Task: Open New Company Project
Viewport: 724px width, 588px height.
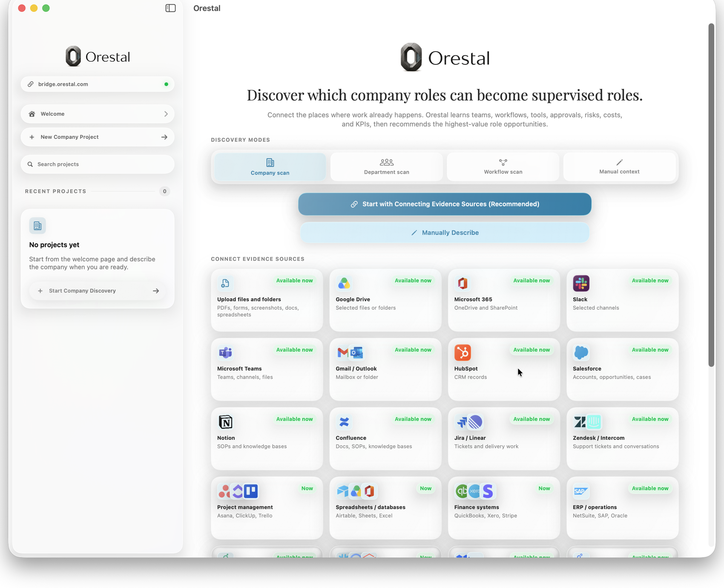Action: [x=98, y=137]
